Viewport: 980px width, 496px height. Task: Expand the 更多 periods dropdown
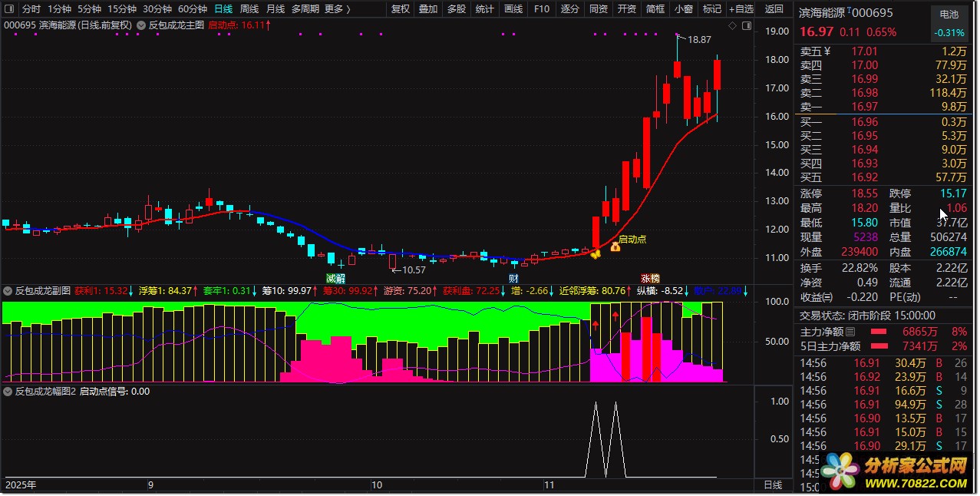point(338,9)
